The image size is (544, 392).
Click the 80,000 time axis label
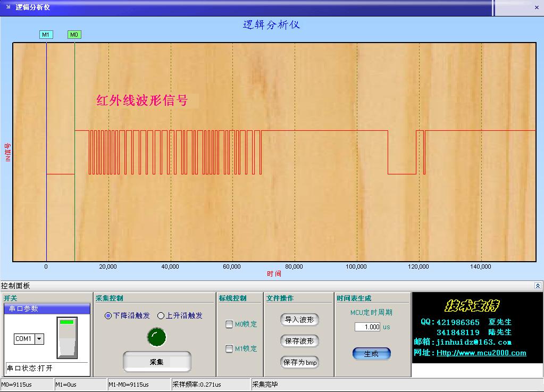(294, 266)
